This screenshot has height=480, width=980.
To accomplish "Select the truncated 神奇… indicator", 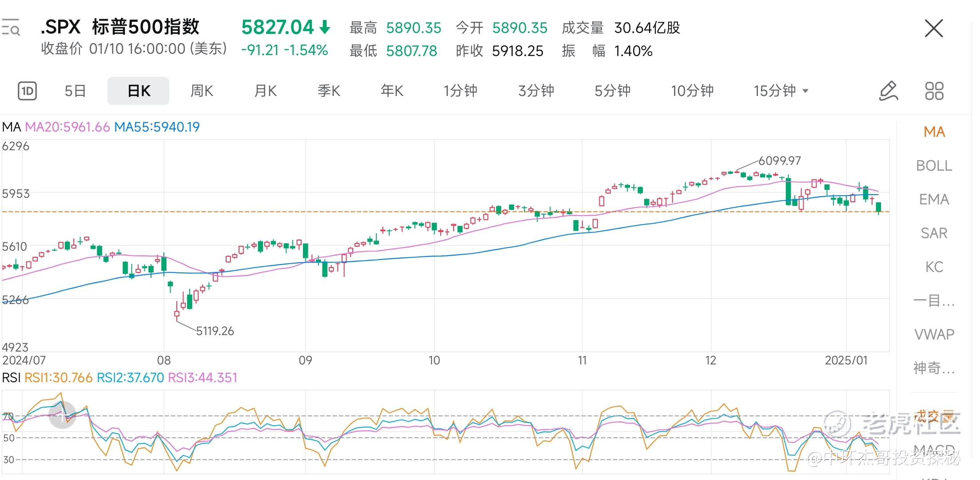I will point(934,368).
